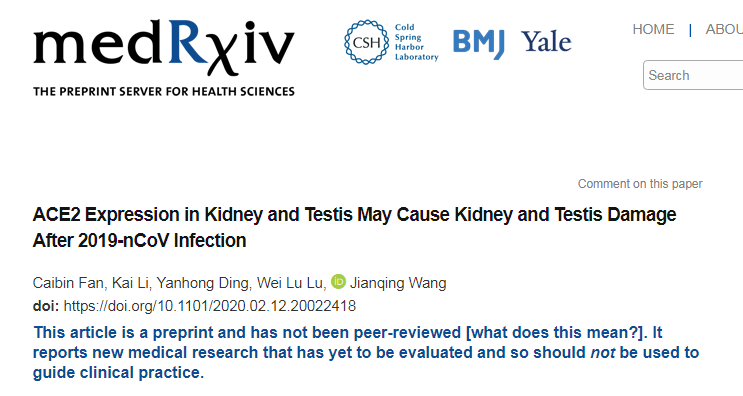Image resolution: width=743 pixels, height=396 pixels.
Task: Click 'The Preprint Server for Health Sciences' tagline
Action: pyautogui.click(x=164, y=91)
